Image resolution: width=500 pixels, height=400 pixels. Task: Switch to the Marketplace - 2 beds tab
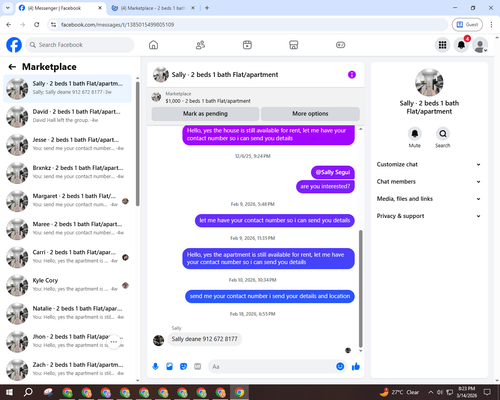[x=153, y=8]
